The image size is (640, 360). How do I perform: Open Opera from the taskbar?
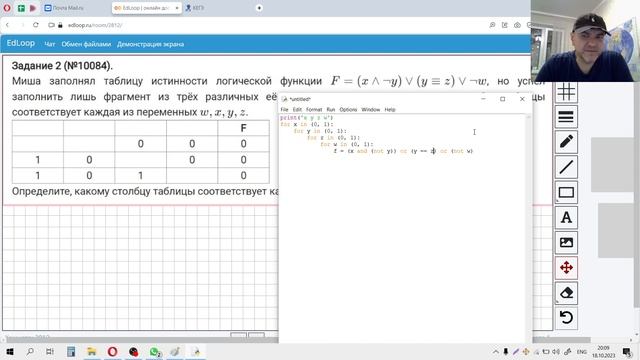coord(113,351)
